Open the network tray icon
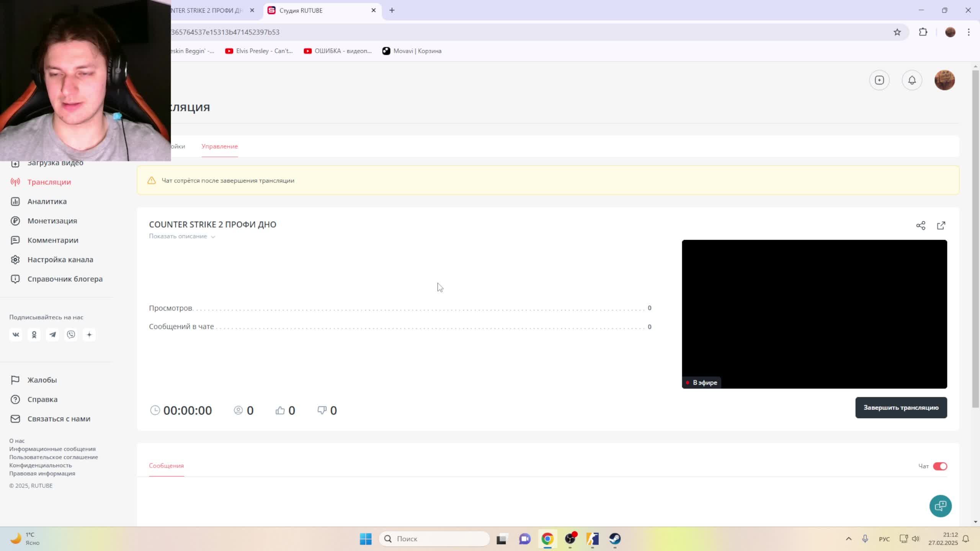 pos(903,539)
